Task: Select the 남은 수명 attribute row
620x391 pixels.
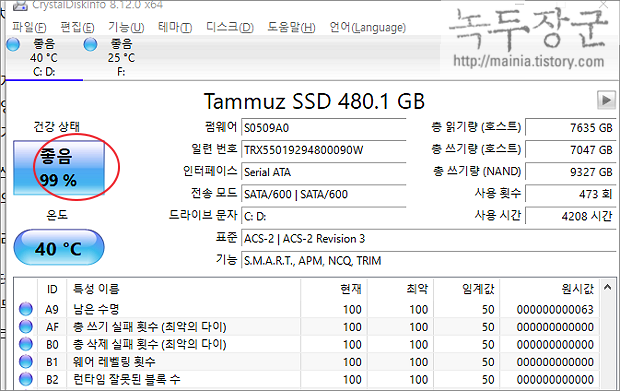Action: pyautogui.click(x=307, y=309)
